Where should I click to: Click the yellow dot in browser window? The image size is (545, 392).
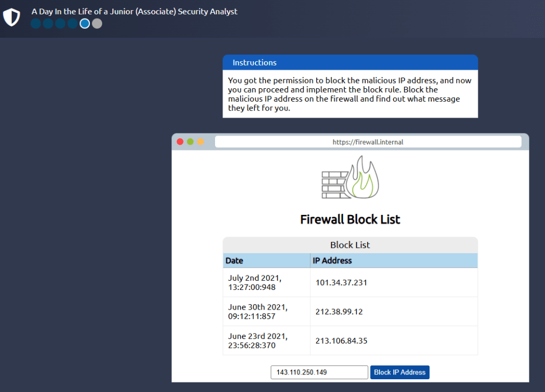tap(201, 141)
